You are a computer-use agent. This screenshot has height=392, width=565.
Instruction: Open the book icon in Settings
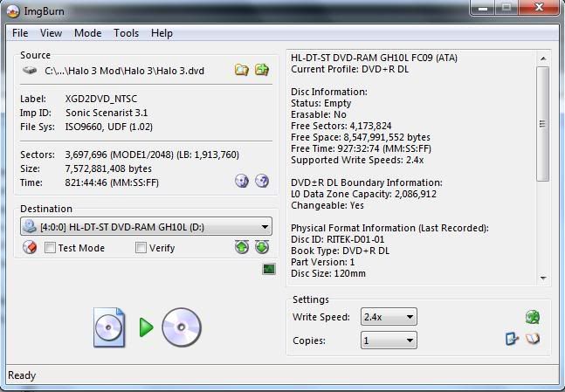[x=533, y=339]
